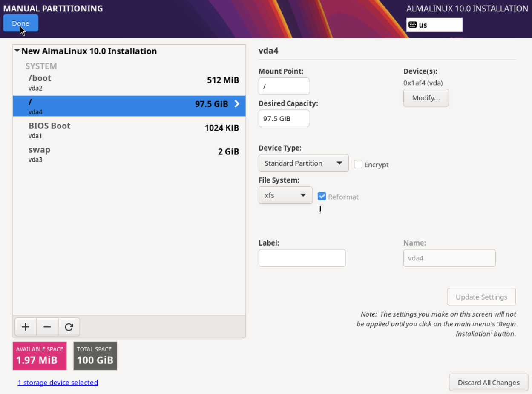Image resolution: width=532 pixels, height=394 pixels.
Task: Open the Device Type dropdown
Action: [304, 163]
